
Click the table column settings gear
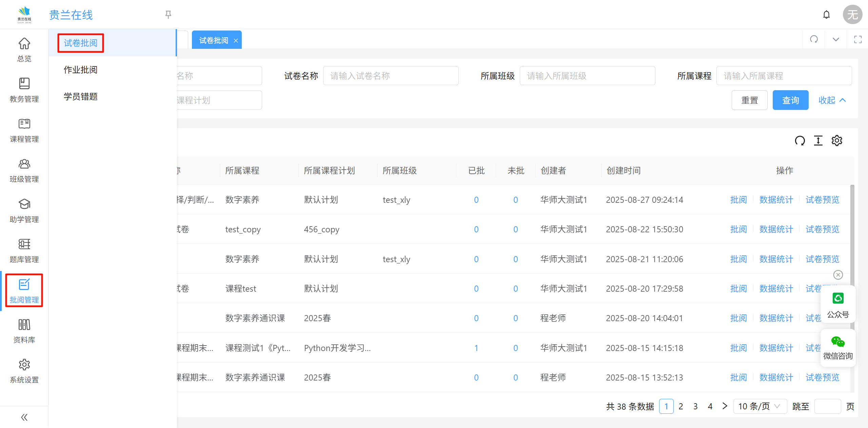click(x=837, y=140)
